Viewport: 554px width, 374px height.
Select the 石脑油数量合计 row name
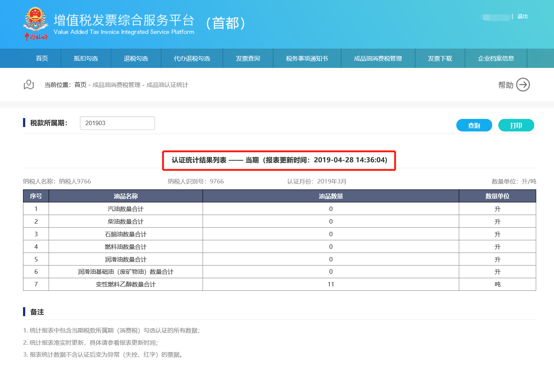126,234
